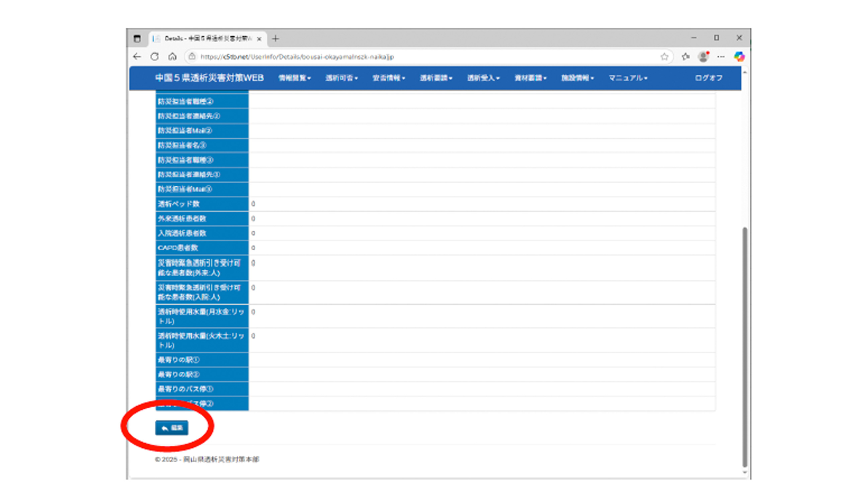This screenshot has width=857, height=504.
Task: Click the page vertical scrollbar thumb
Action: point(745,347)
